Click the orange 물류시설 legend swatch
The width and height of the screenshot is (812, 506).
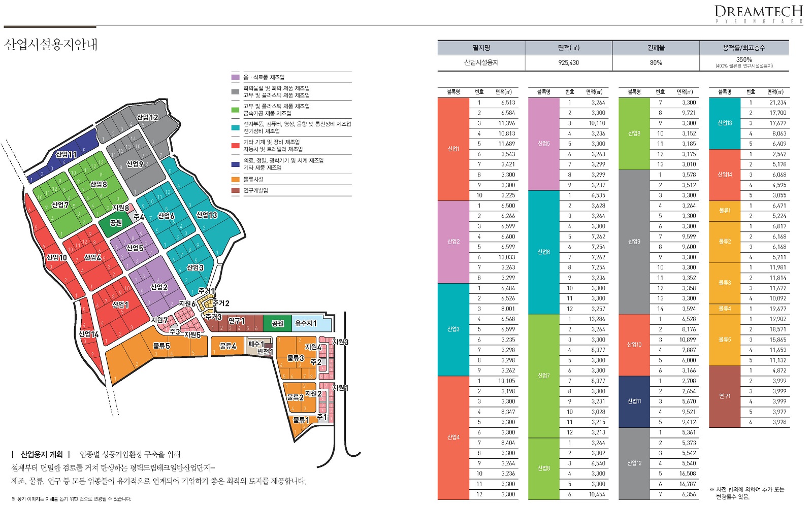pyautogui.click(x=235, y=179)
